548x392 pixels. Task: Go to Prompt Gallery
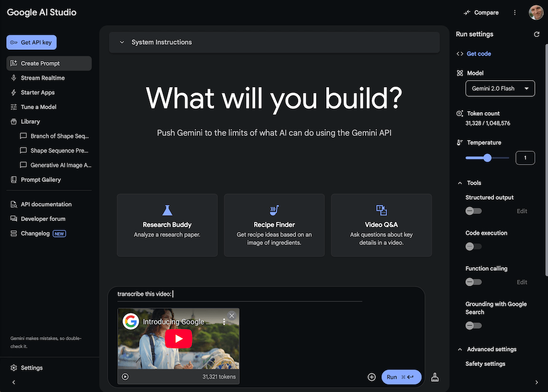[41, 180]
